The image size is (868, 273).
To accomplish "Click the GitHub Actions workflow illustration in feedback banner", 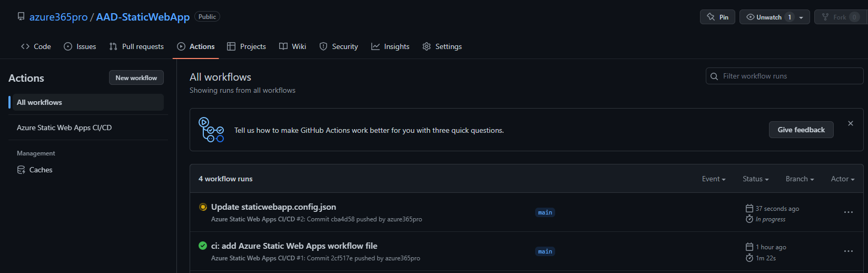I will pyautogui.click(x=211, y=130).
